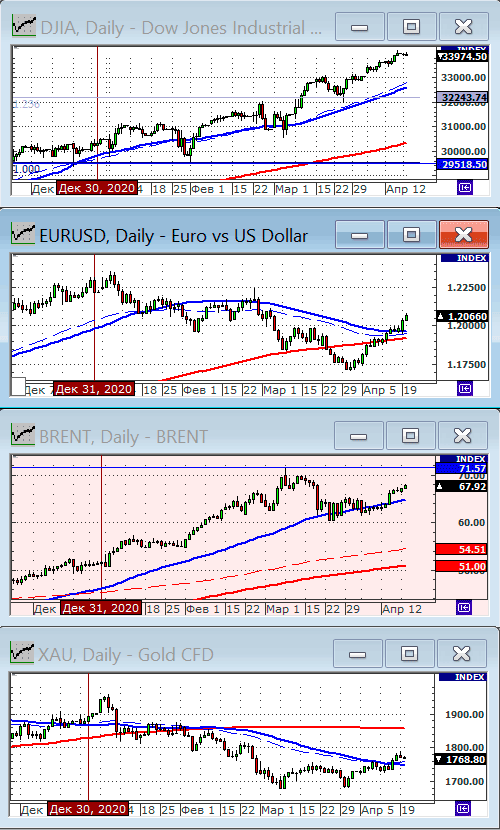The height and width of the screenshot is (830, 500).
Task: Click the Дек 31, 2020 marker in EURUSD chart
Action: click(94, 389)
